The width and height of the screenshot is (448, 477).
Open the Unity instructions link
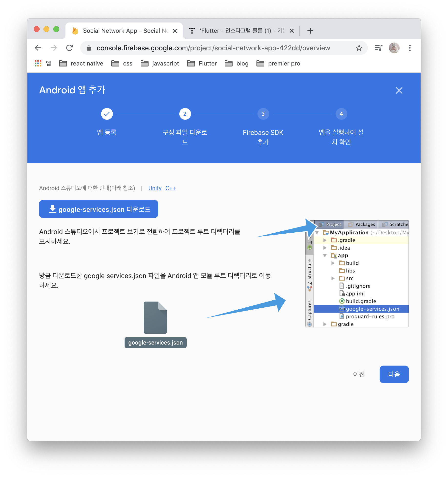[155, 188]
